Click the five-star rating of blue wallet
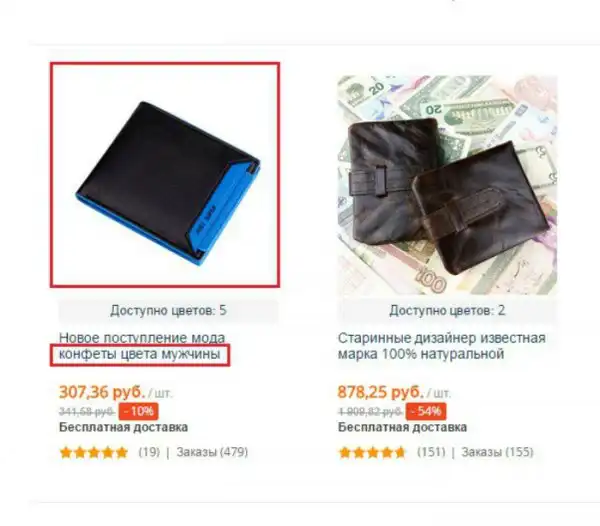This screenshot has width=600, height=526. [x=94, y=453]
